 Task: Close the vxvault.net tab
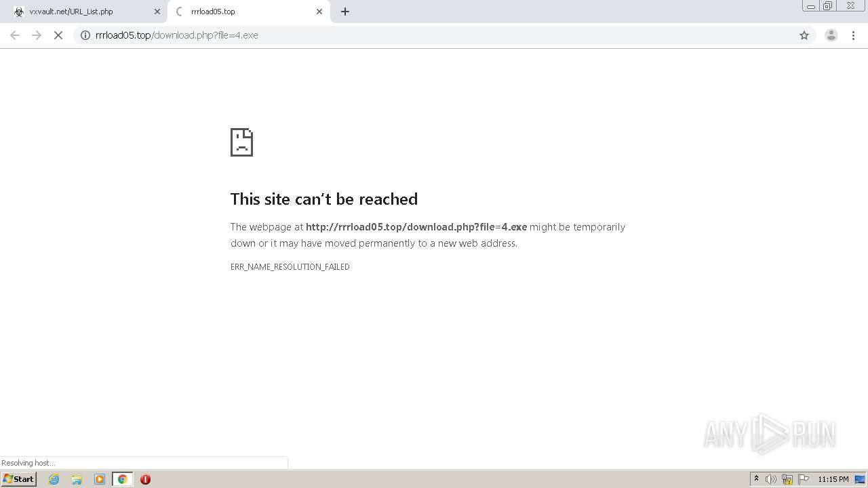coord(157,12)
